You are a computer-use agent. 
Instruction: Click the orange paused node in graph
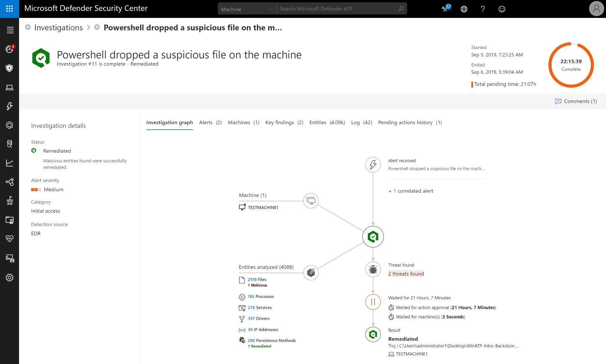pyautogui.click(x=373, y=302)
